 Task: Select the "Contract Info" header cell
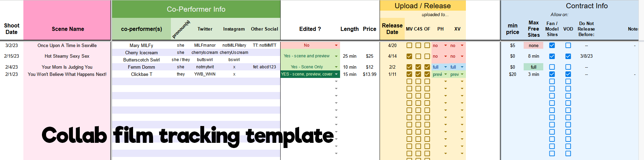(587, 6)
